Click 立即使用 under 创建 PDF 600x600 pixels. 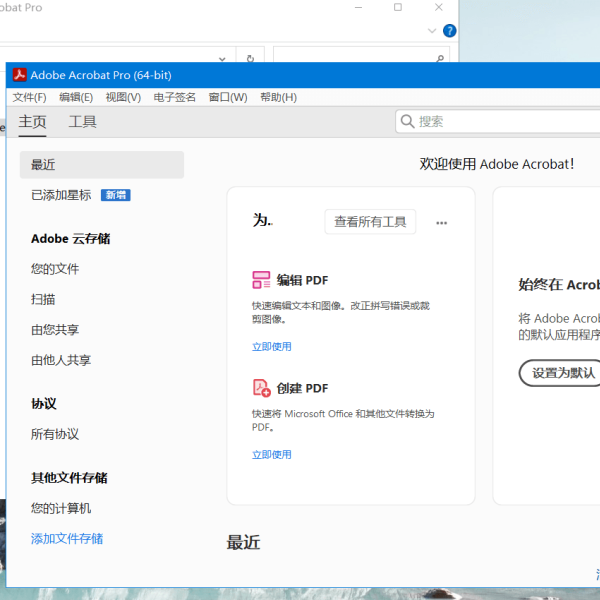(272, 455)
